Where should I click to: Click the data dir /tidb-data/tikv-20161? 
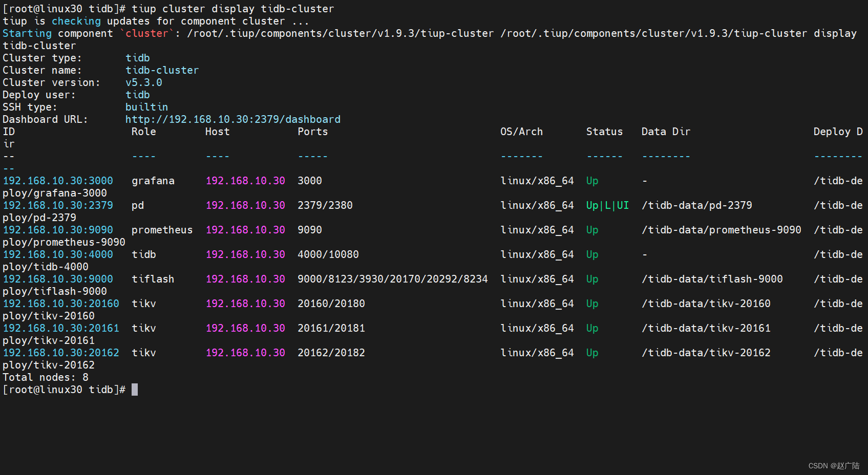coord(706,328)
